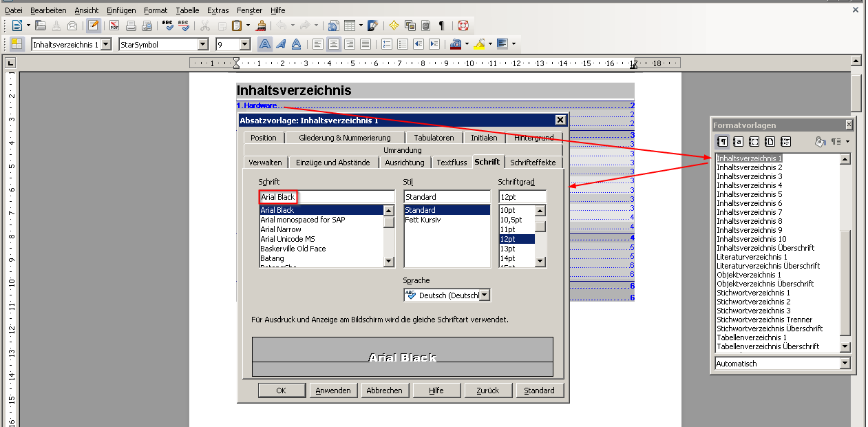Select Paragraph Styles icon in Formatvorlagen
Screen dimensions: 868x427
click(x=723, y=141)
